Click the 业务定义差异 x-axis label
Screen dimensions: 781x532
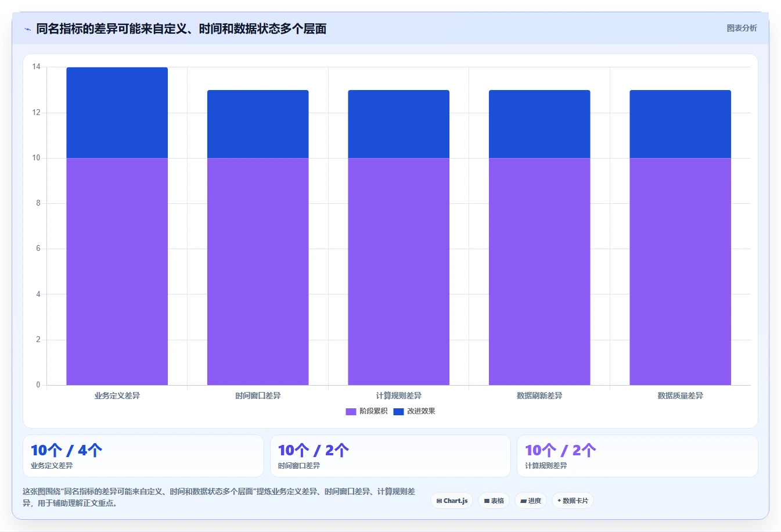[117, 396]
